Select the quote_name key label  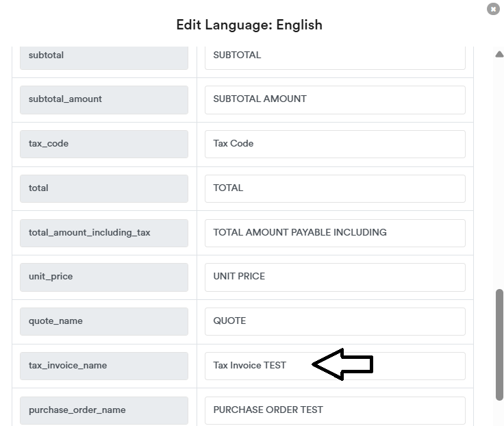point(103,321)
